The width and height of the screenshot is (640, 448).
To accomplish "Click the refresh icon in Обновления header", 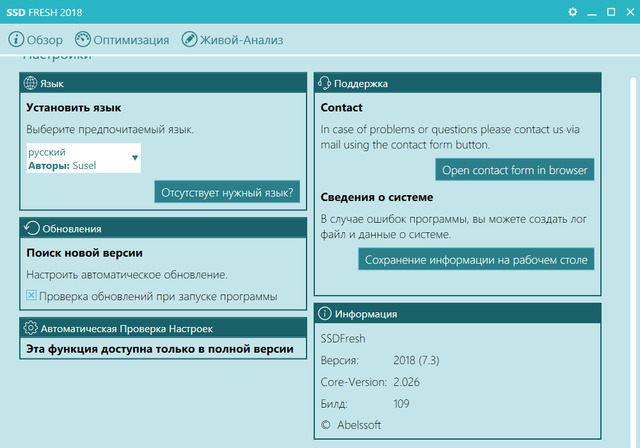I will (30, 228).
